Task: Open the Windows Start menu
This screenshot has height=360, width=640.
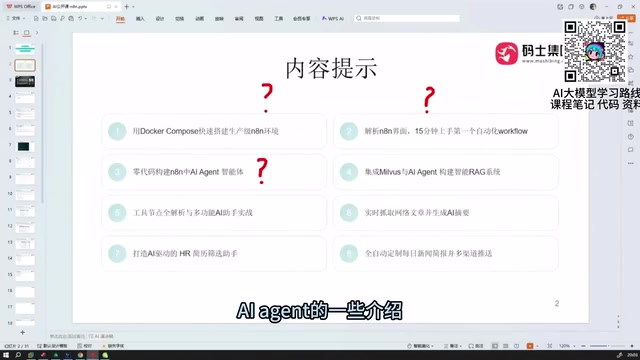Action: pos(6,355)
